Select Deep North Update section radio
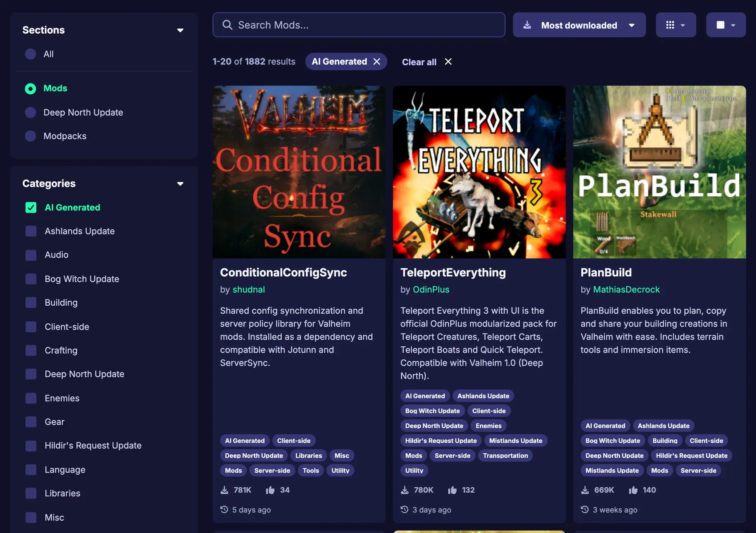The height and width of the screenshot is (533, 756). pos(31,113)
